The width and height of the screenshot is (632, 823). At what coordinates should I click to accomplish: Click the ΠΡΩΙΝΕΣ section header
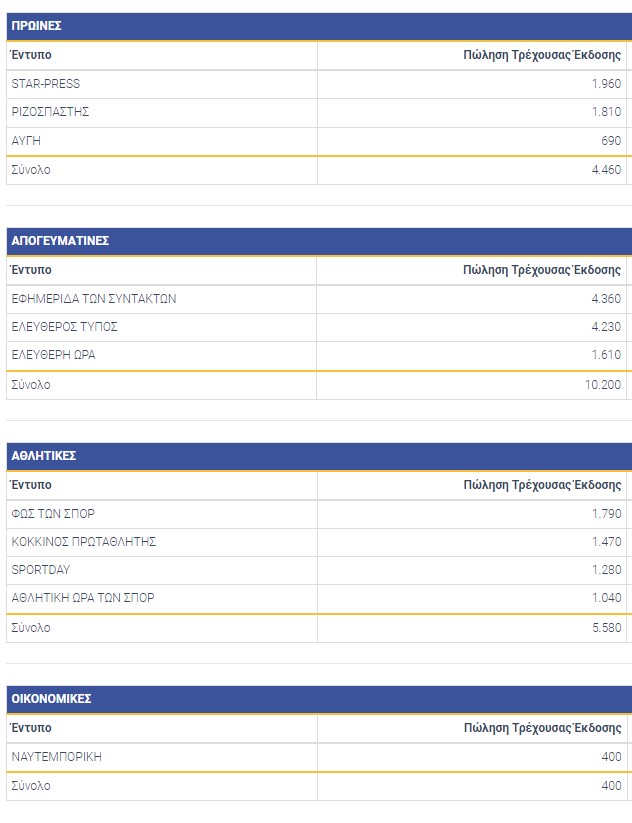pyautogui.click(x=319, y=26)
